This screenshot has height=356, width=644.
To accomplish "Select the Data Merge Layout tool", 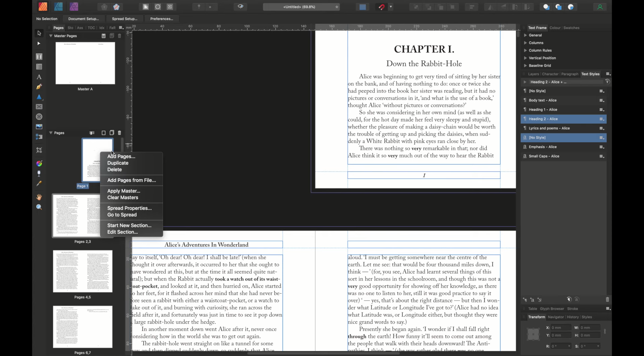I will (39, 137).
